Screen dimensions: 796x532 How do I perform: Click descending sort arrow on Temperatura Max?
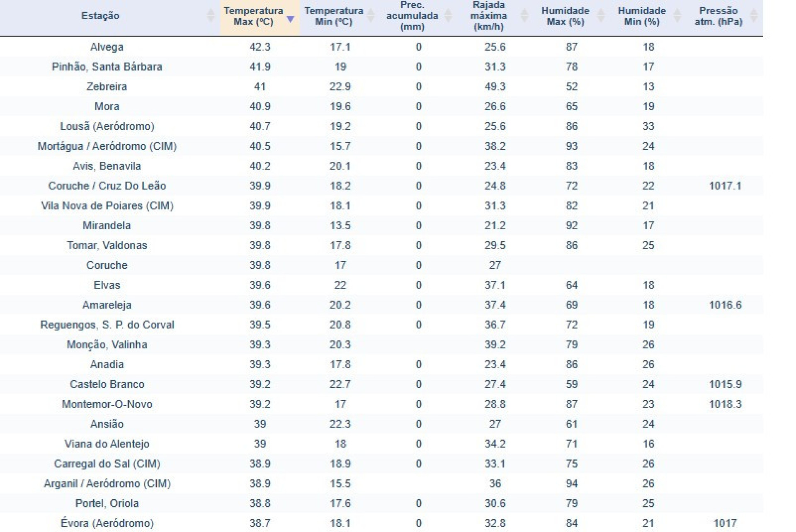tap(290, 19)
